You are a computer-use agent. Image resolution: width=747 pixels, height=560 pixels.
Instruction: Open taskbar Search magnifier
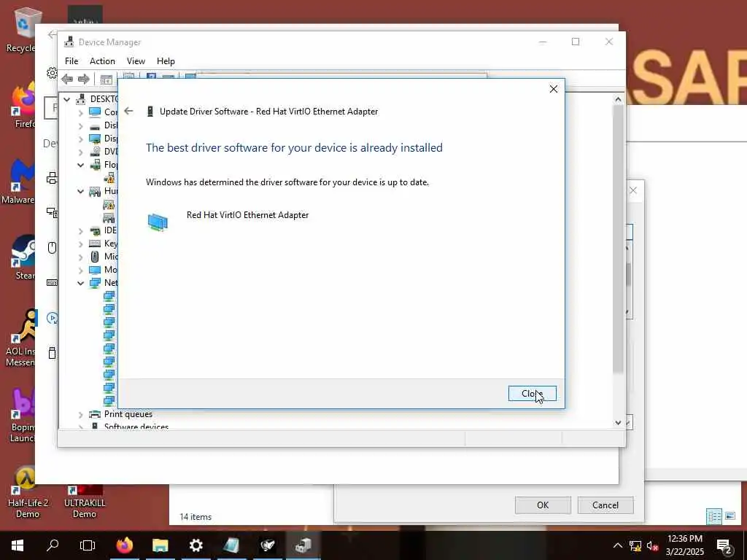point(53,545)
